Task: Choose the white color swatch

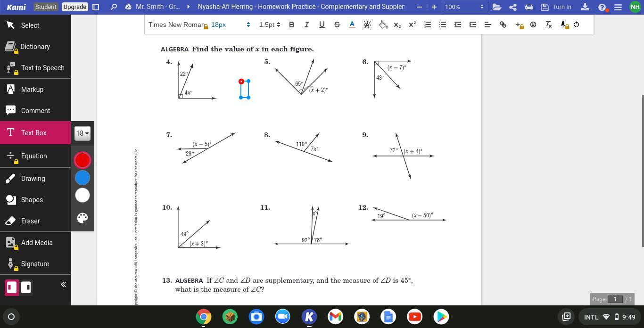Action: point(83,195)
